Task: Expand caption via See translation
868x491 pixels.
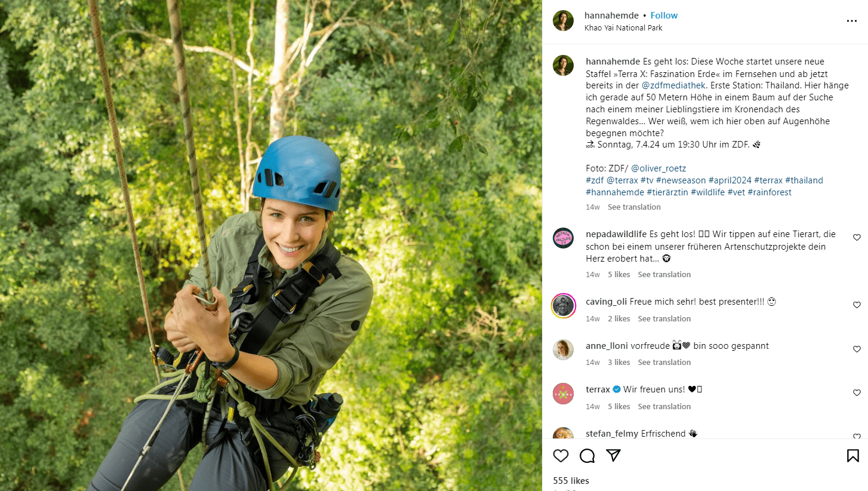Action: coord(634,207)
